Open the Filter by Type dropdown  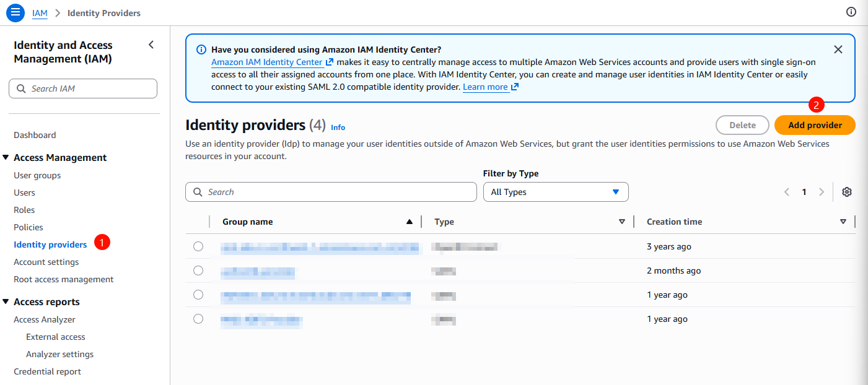click(556, 192)
